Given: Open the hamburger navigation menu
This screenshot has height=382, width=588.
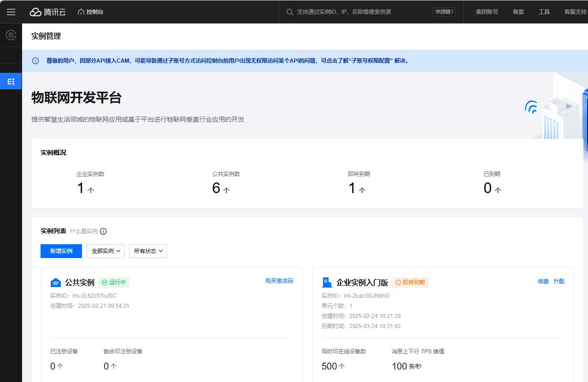Looking at the screenshot, I should [x=11, y=12].
